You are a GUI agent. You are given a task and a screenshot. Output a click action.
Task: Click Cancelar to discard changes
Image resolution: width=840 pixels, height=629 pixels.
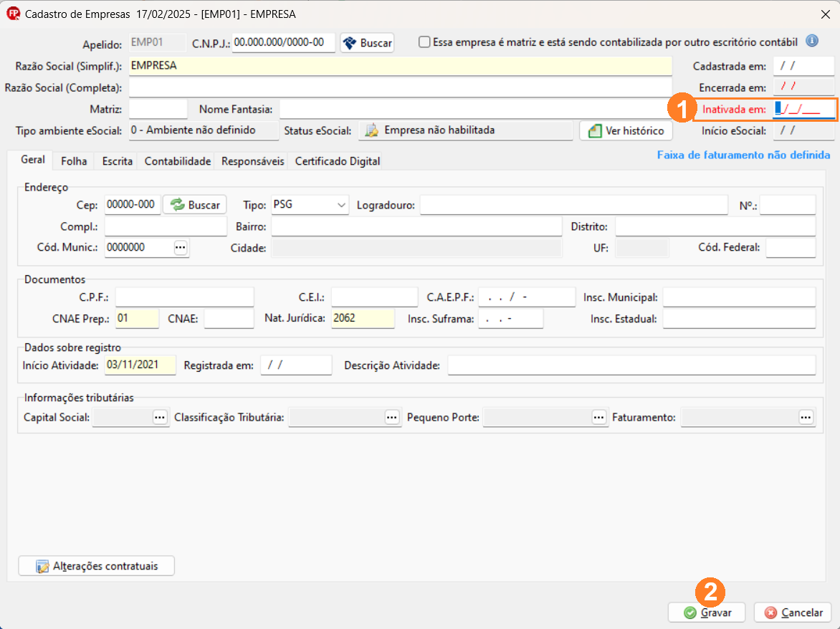click(x=793, y=613)
